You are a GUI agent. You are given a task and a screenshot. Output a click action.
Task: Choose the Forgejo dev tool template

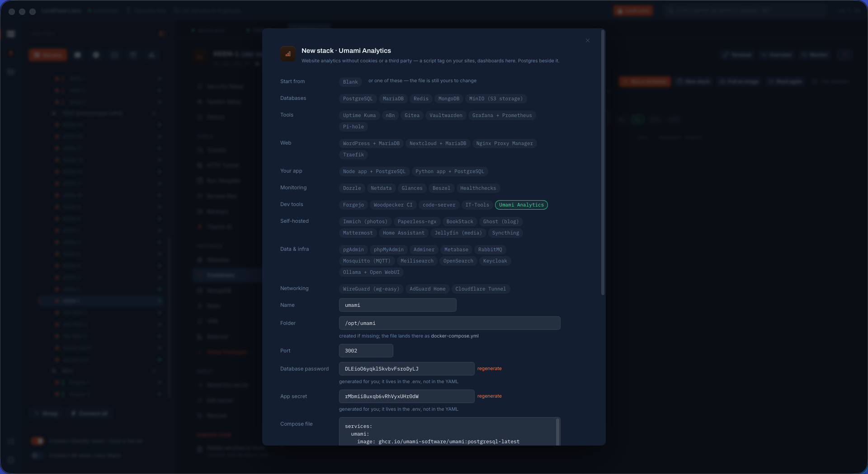pyautogui.click(x=353, y=205)
